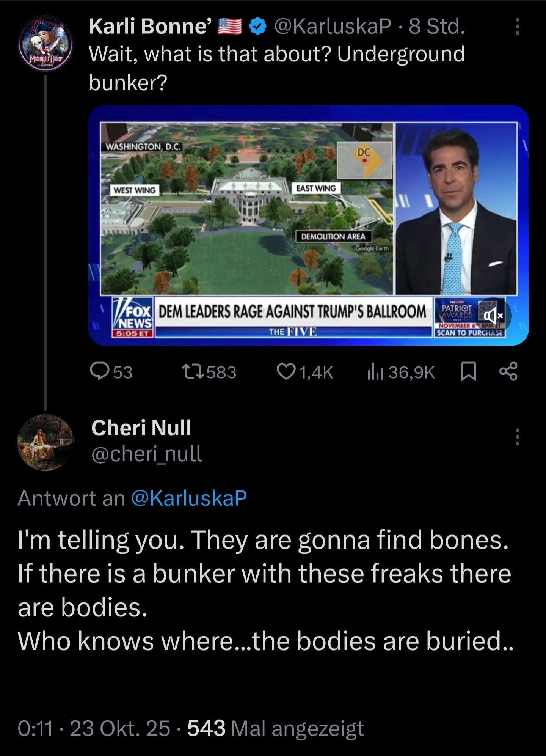Unmute the video with speaker icon

493,316
